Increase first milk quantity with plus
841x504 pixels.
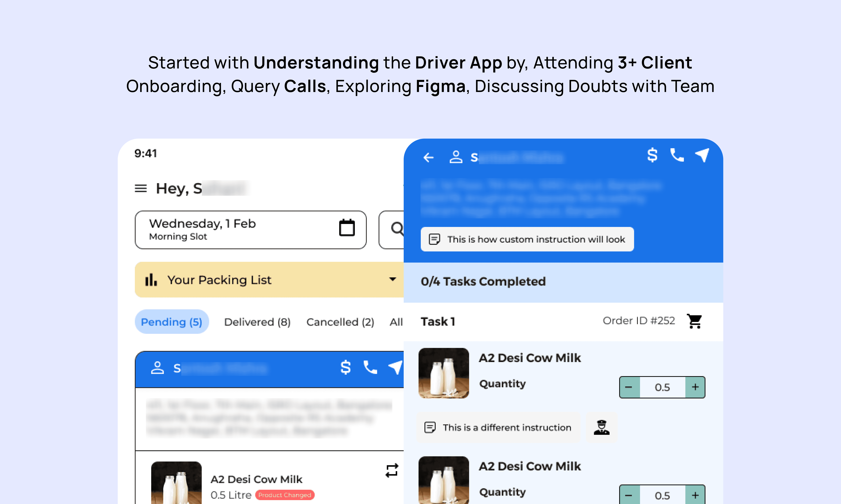(x=695, y=387)
